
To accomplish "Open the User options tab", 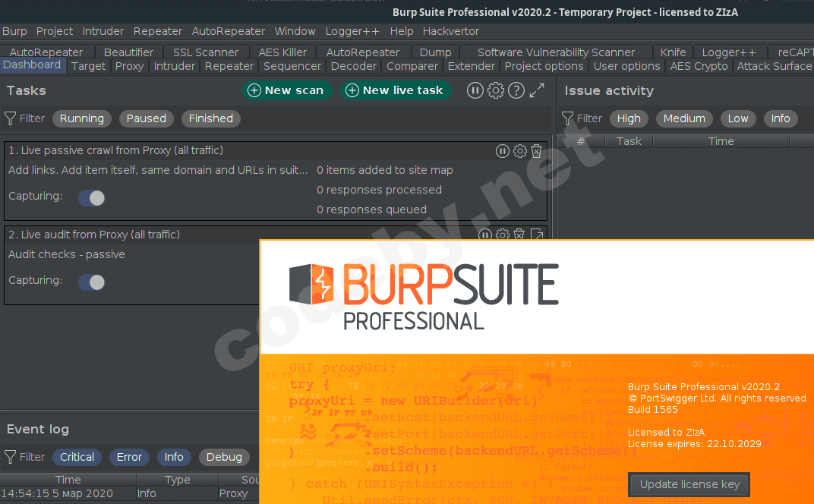I will click(x=626, y=67).
